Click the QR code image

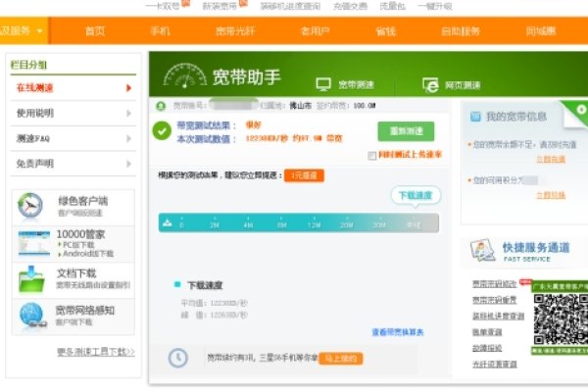(561, 319)
